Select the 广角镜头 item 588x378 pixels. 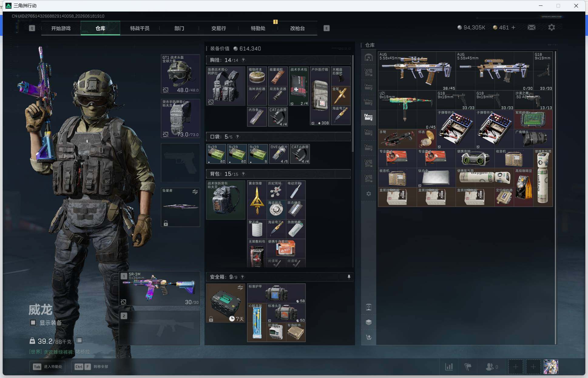tap(533, 139)
